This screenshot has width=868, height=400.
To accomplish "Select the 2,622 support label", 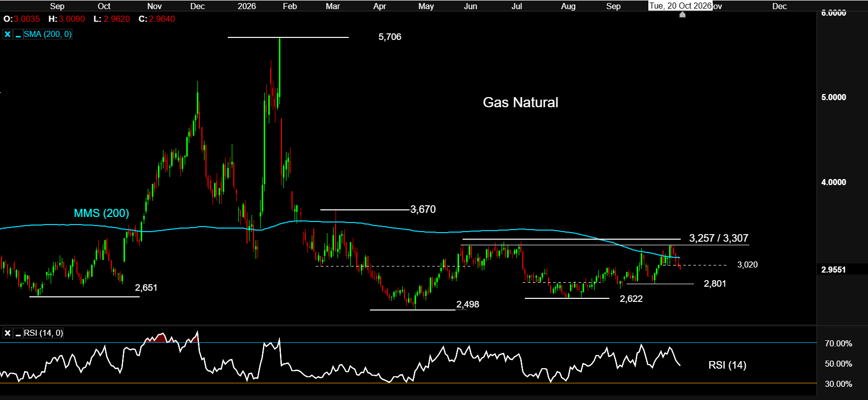I will coord(631,299).
